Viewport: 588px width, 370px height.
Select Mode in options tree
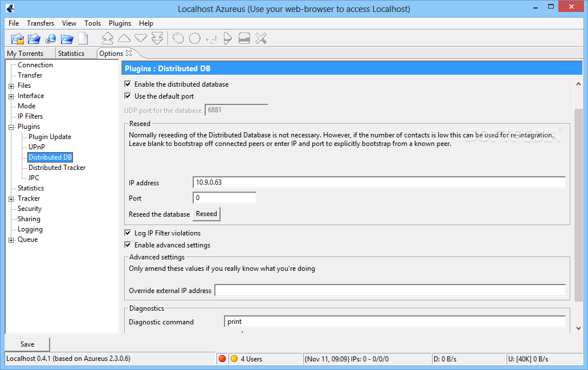[27, 106]
